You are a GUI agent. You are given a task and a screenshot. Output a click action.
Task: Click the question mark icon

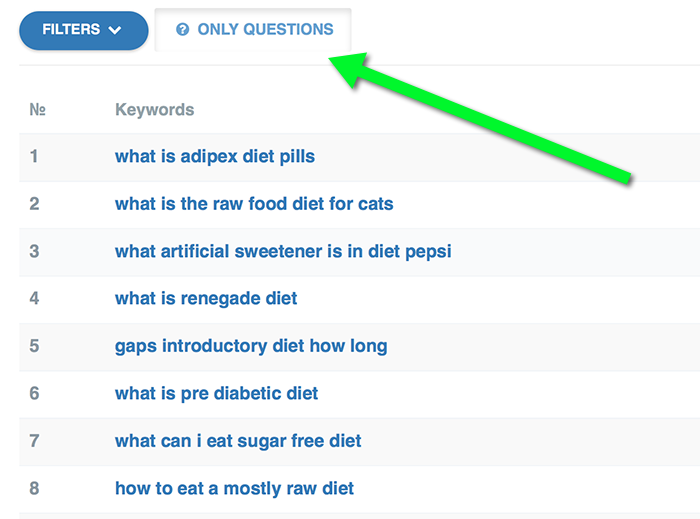click(182, 30)
